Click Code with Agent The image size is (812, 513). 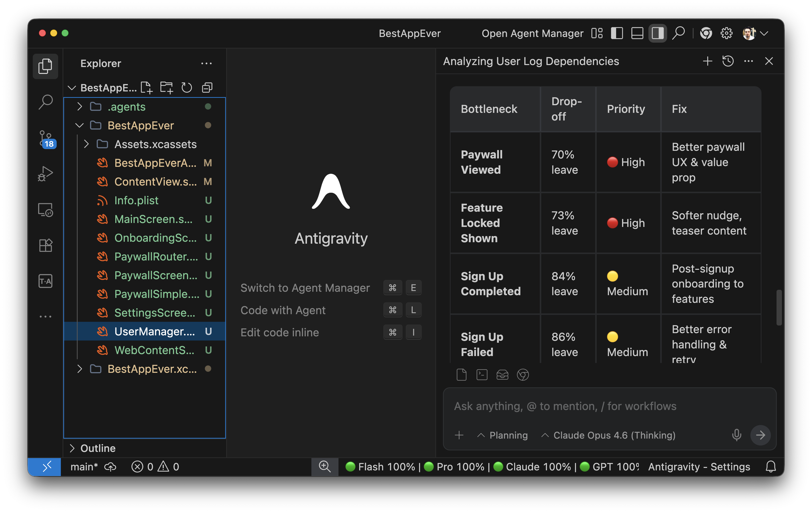[x=283, y=310]
